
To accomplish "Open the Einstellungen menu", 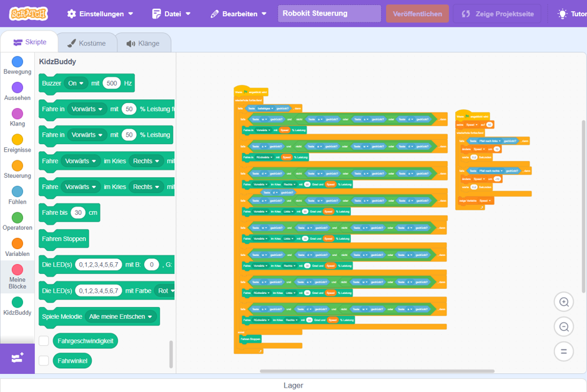I will click(100, 14).
